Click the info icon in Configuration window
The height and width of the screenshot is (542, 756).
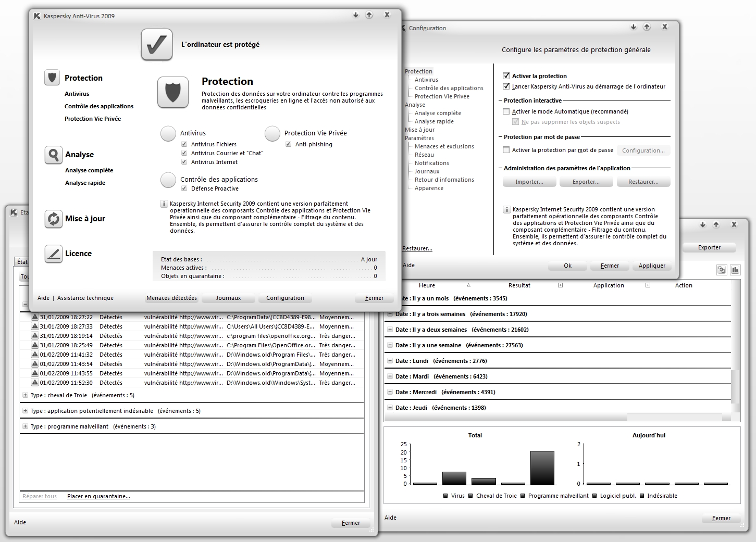pyautogui.click(x=506, y=209)
